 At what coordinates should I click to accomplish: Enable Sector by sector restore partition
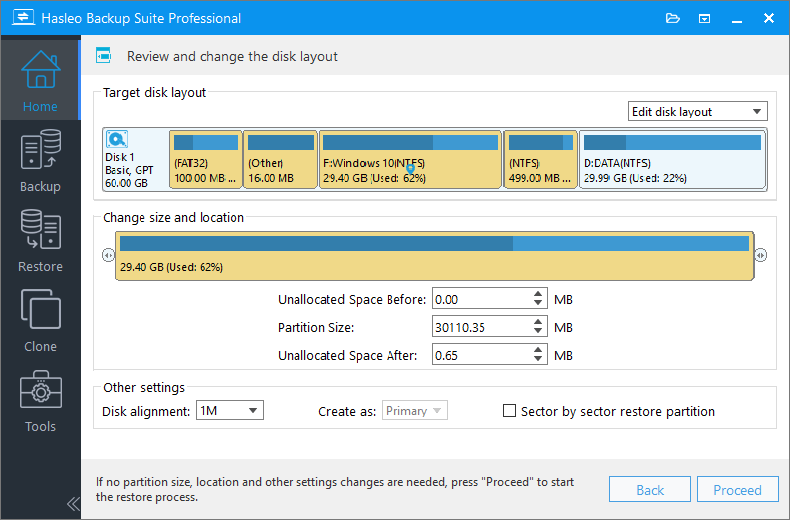(x=509, y=411)
